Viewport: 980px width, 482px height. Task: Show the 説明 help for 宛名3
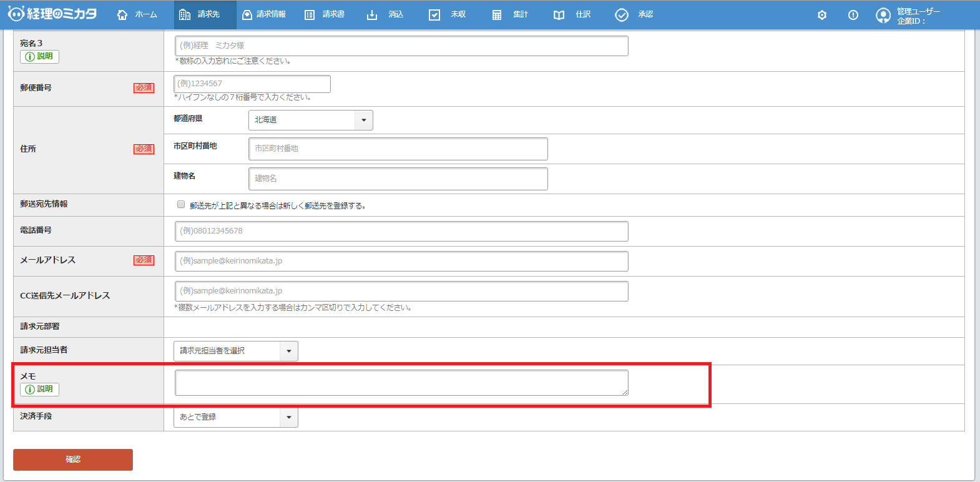click(39, 56)
